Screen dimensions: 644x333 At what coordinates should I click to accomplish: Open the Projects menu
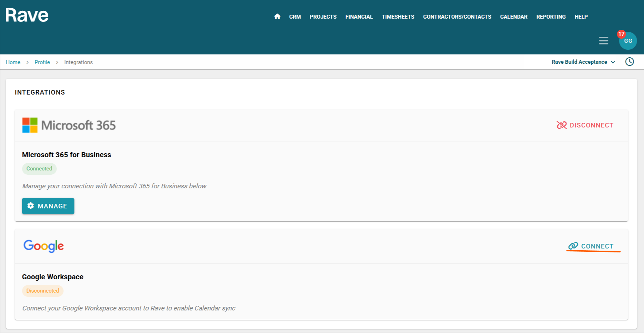(x=323, y=17)
